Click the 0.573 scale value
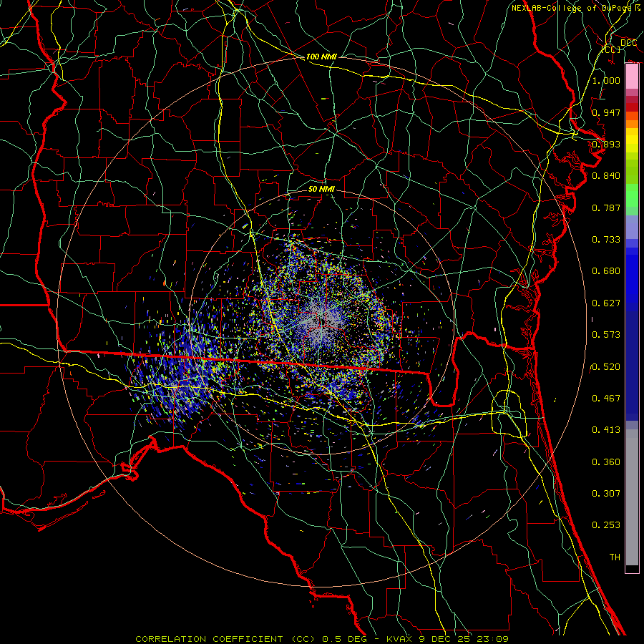The width and height of the screenshot is (644, 644). click(x=606, y=335)
